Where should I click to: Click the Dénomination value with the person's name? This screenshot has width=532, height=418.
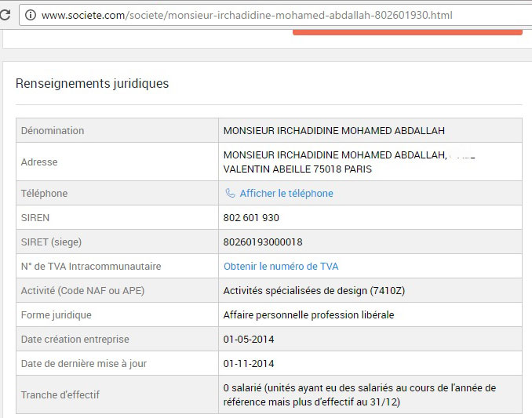coord(333,131)
